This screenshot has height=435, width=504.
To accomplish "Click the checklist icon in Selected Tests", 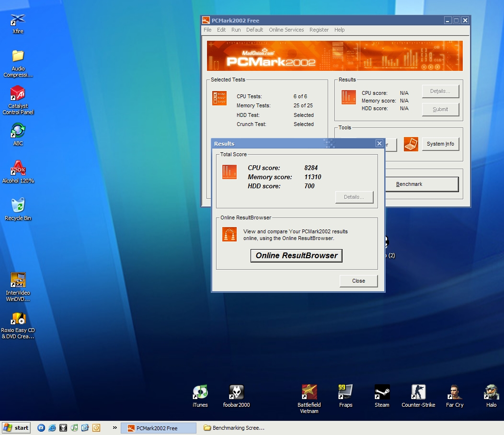I will [x=219, y=98].
